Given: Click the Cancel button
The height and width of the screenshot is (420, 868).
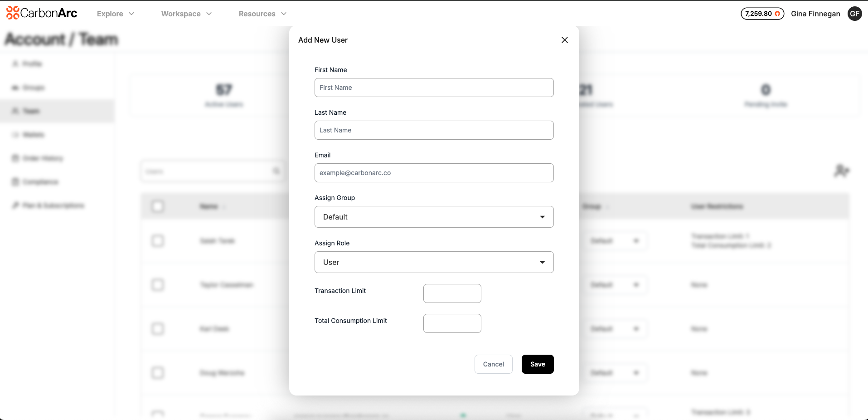Looking at the screenshot, I should [x=493, y=364].
